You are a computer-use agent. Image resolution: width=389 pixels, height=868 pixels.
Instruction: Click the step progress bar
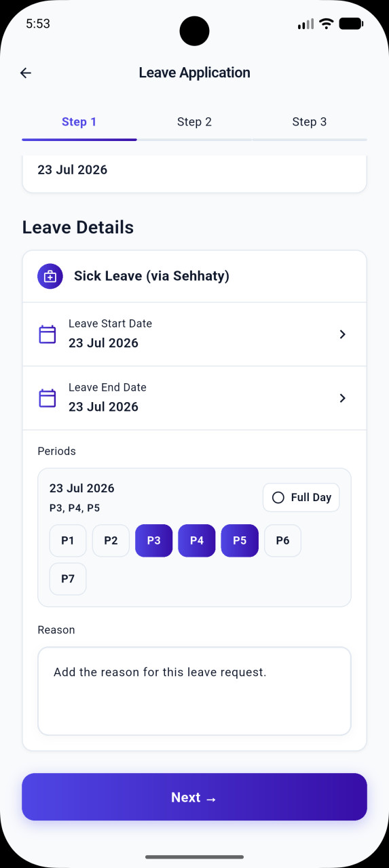[194, 140]
